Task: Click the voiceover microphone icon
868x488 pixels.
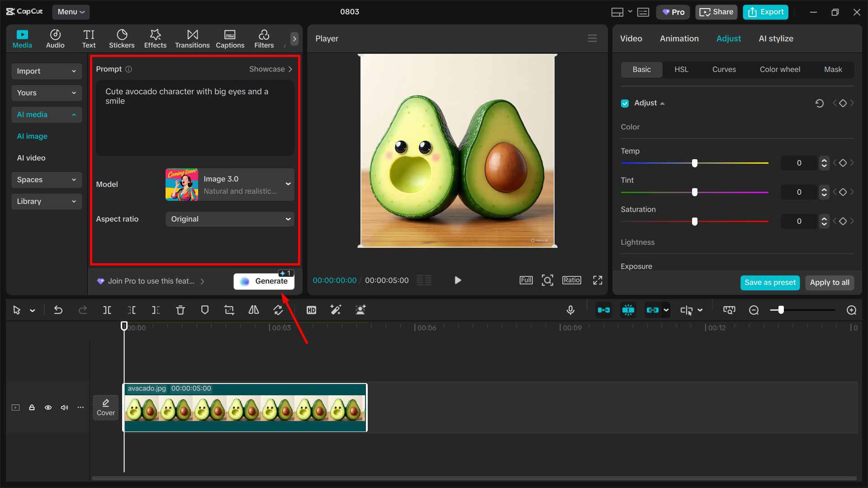Action: click(x=570, y=310)
